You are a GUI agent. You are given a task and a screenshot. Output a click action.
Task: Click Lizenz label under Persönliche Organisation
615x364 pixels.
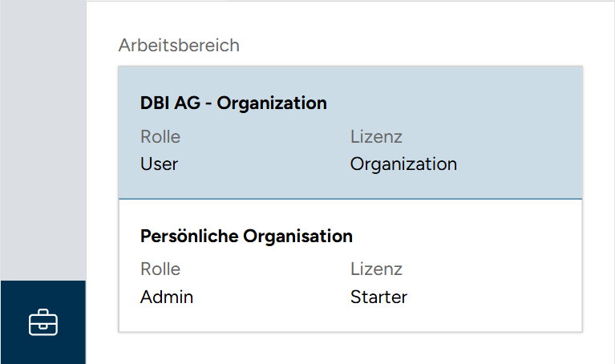tap(376, 269)
